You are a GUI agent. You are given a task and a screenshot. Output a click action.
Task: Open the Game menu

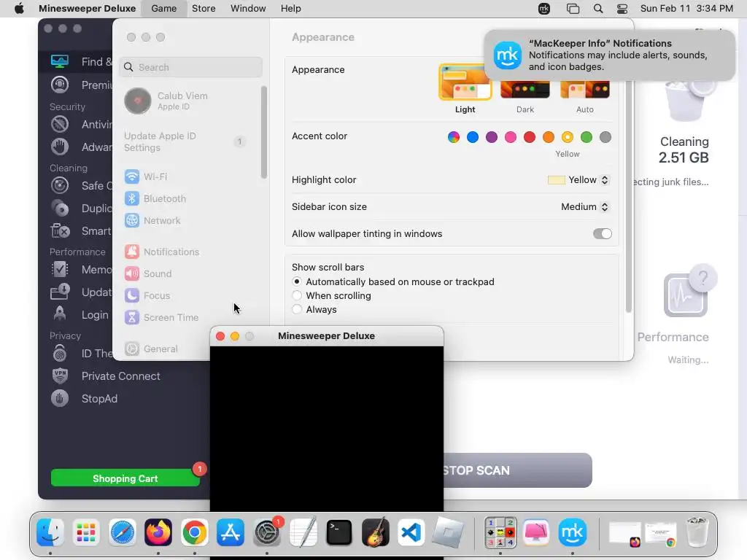tap(164, 9)
